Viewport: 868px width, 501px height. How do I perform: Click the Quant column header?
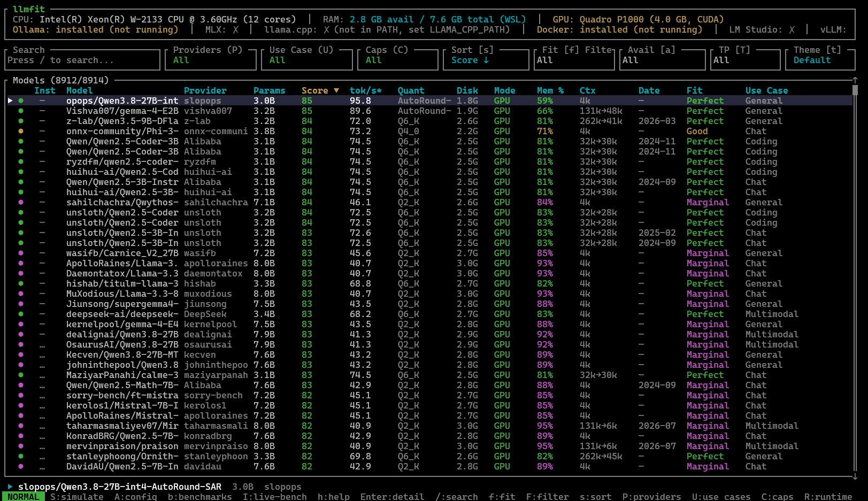click(411, 90)
